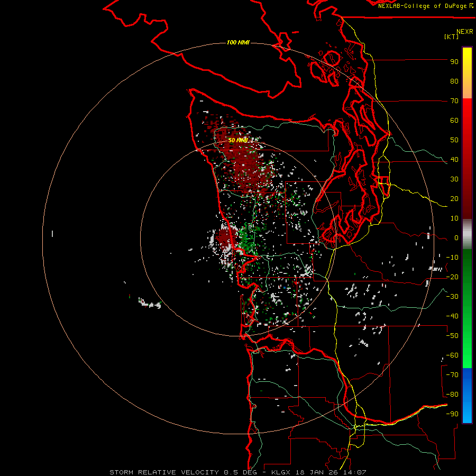476x476 pixels.
Task: Click the positive 60 knot scale value
Action: click(x=454, y=121)
